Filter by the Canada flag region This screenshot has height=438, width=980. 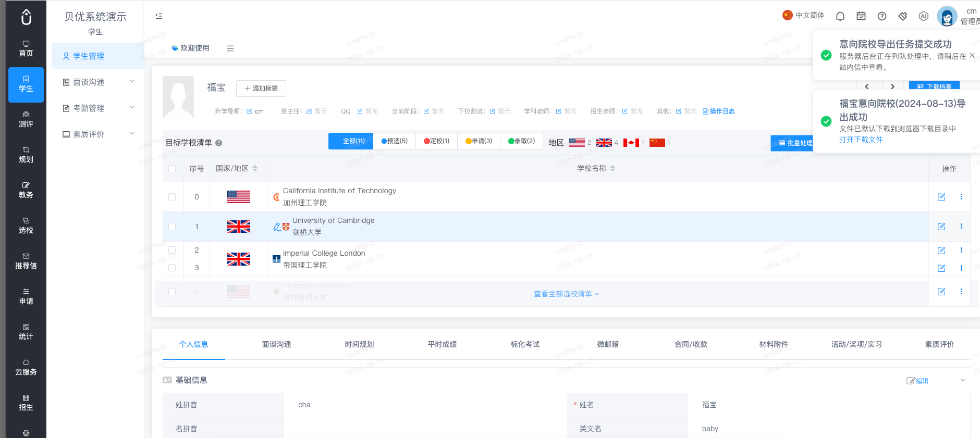pyautogui.click(x=631, y=143)
